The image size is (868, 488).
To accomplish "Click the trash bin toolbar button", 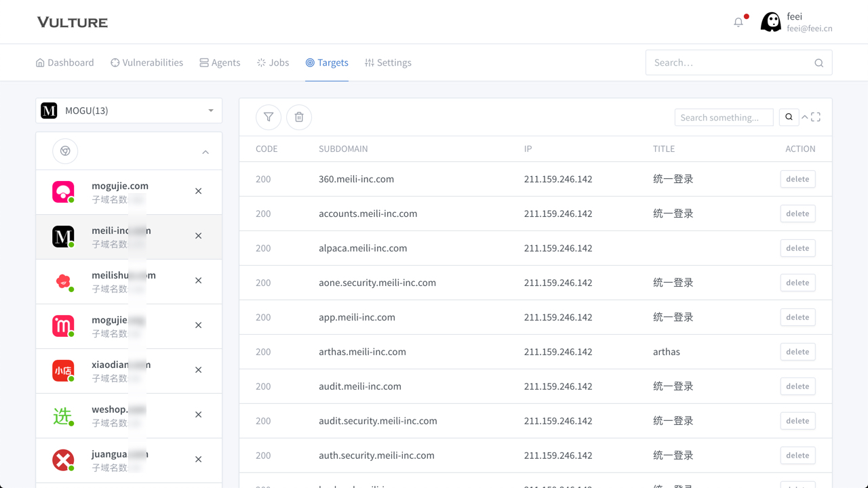I will coord(299,117).
